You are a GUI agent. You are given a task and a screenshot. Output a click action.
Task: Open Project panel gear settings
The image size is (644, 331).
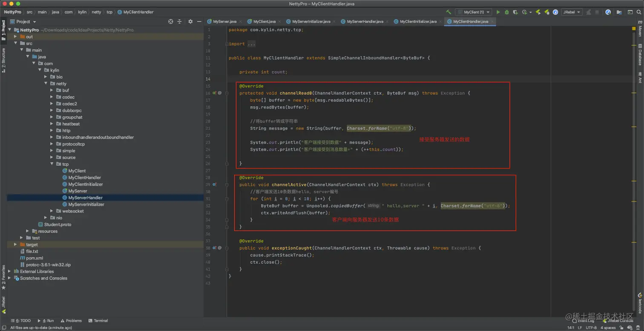point(190,22)
